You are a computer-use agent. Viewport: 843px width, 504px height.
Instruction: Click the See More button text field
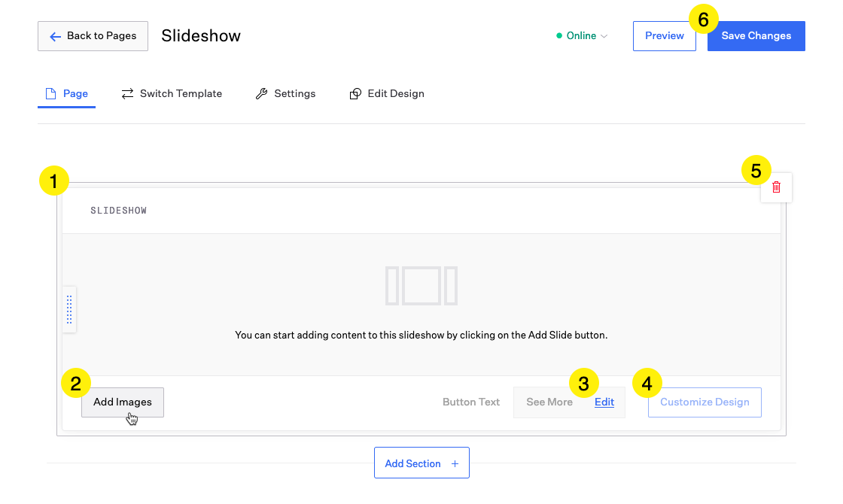click(x=549, y=402)
